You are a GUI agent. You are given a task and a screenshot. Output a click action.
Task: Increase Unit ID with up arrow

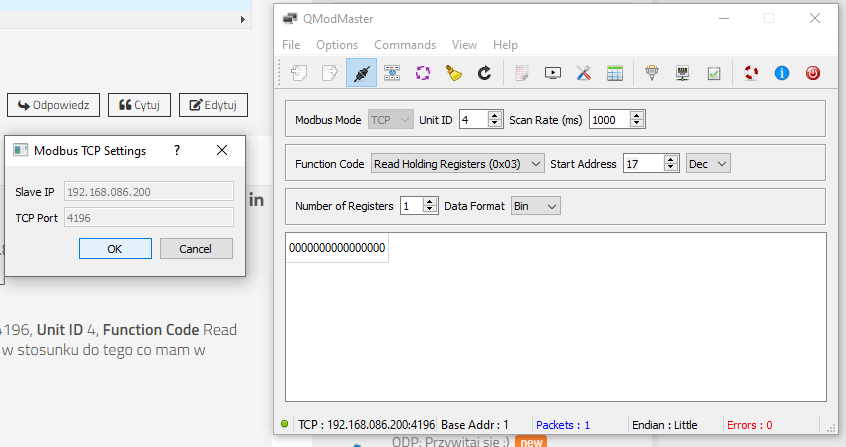click(x=495, y=116)
